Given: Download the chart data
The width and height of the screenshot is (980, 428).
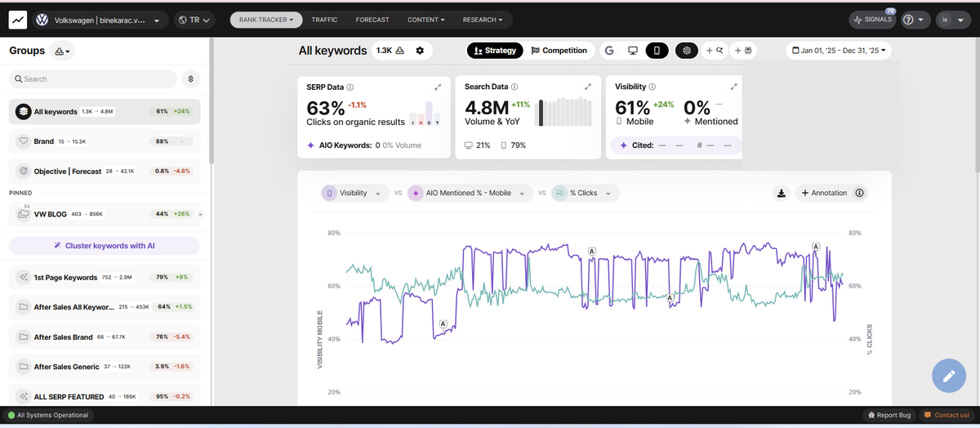Looking at the screenshot, I should click(x=782, y=194).
